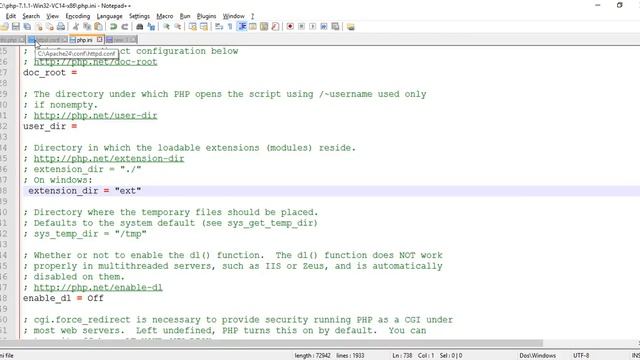Open the Macro menu

(x=164, y=16)
